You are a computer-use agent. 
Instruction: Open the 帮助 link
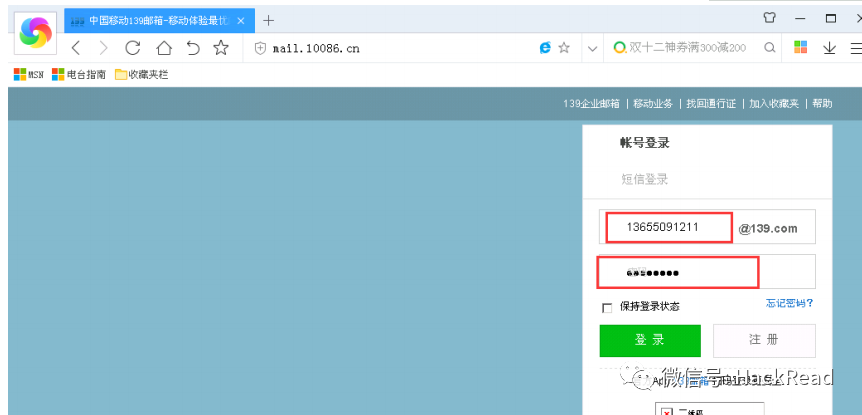822,103
